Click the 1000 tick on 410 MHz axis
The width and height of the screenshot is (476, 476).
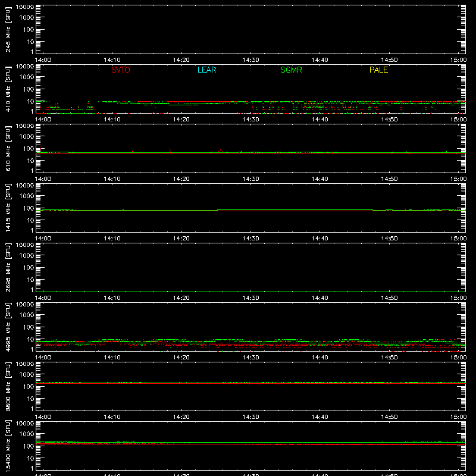point(27,77)
